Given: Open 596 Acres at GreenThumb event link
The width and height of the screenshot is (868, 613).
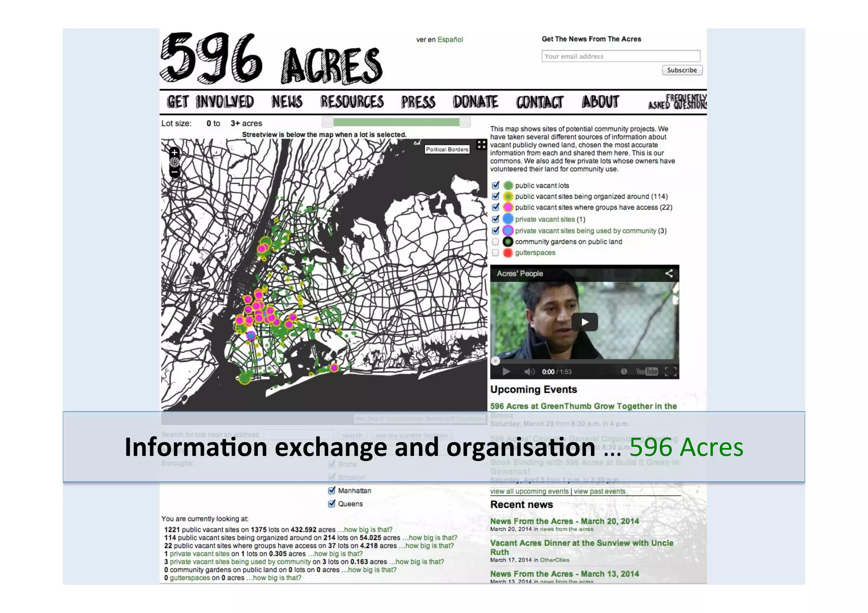Looking at the screenshot, I should (583, 411).
